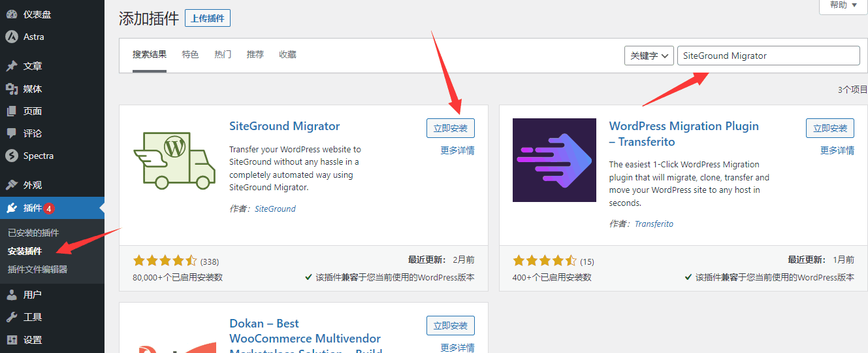Open 更多详情 for Transferito plugin
Viewport: 868px width, 353px height.
click(x=837, y=150)
